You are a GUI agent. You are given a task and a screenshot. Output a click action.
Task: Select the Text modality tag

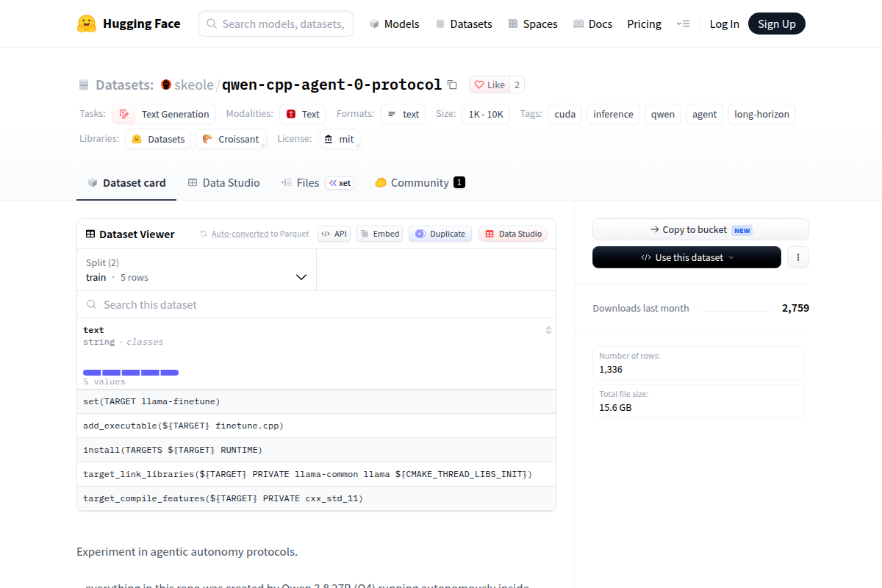click(303, 114)
